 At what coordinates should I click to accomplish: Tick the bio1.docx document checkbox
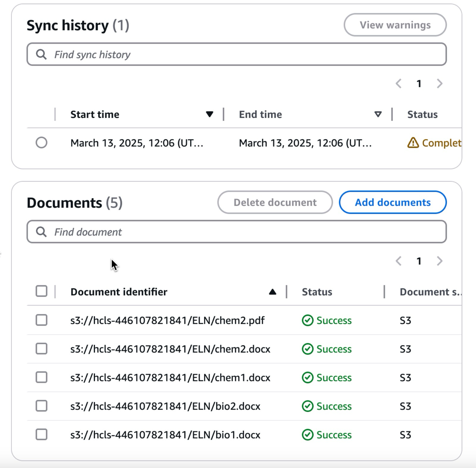(x=41, y=434)
